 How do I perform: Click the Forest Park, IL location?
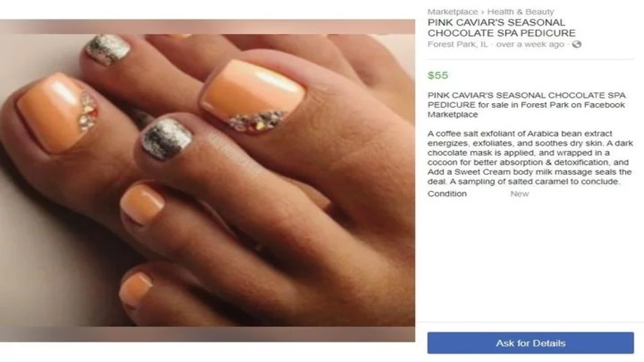click(x=457, y=44)
